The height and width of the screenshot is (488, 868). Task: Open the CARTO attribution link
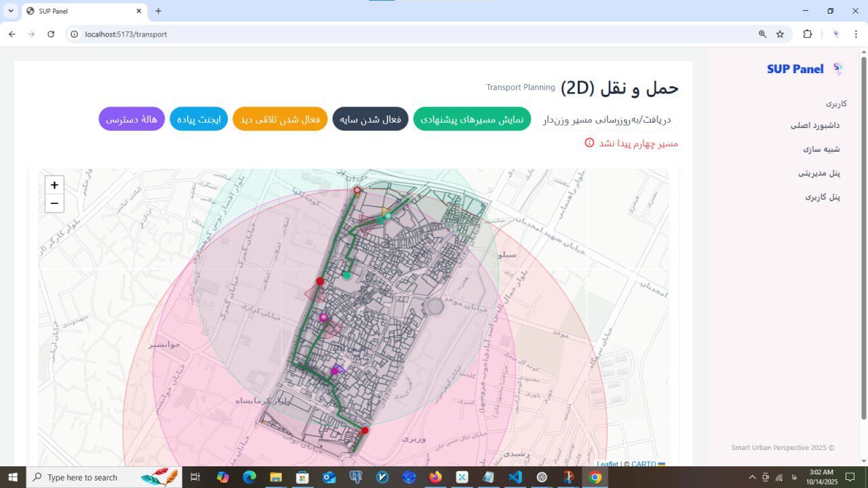click(x=644, y=464)
